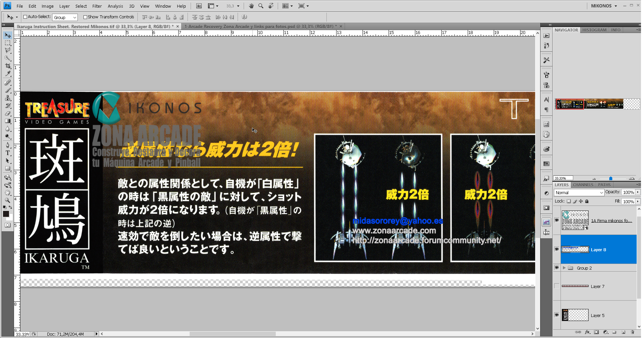
Task: Select the Zoom tool
Action: [7, 201]
